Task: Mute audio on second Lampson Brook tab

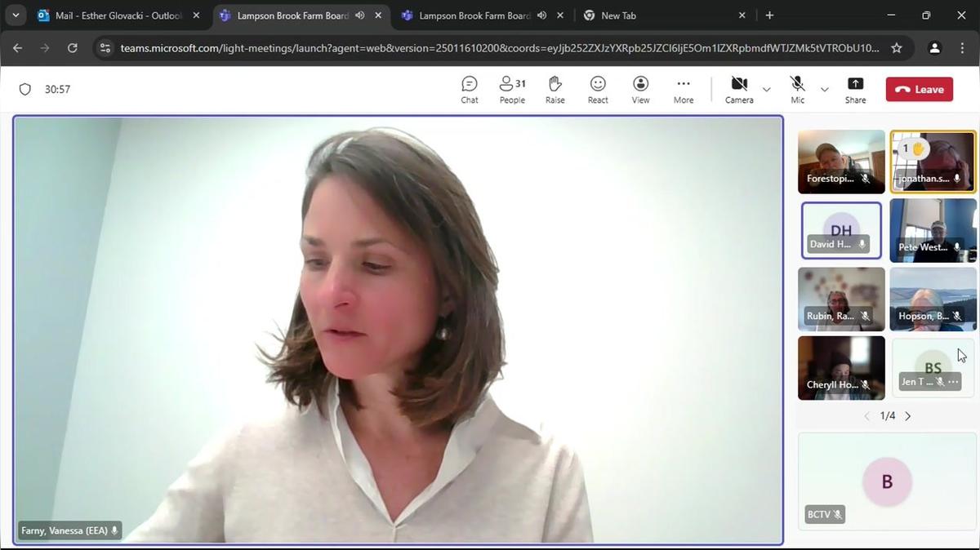Action: [542, 16]
